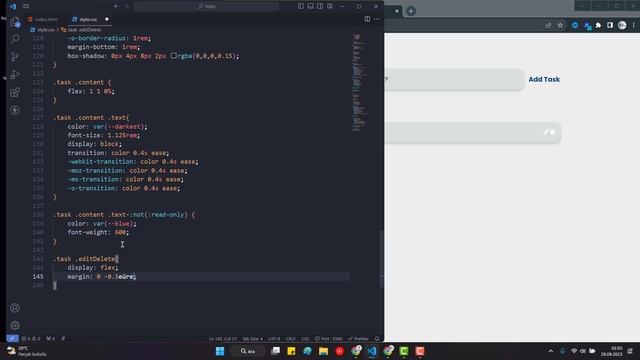Click the 'font-weight: 600;' line in editor
The height and width of the screenshot is (360, 640).
tap(98, 232)
